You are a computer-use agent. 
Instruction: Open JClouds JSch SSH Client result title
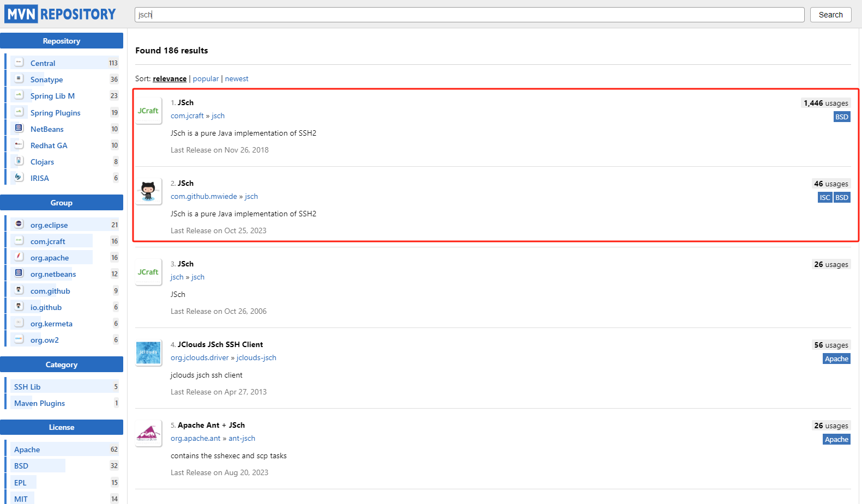click(220, 345)
